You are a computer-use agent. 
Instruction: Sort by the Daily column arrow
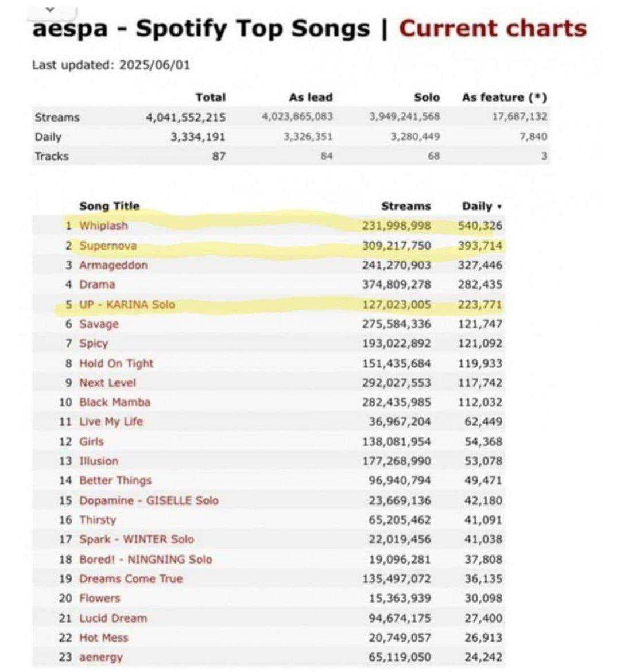click(x=499, y=207)
